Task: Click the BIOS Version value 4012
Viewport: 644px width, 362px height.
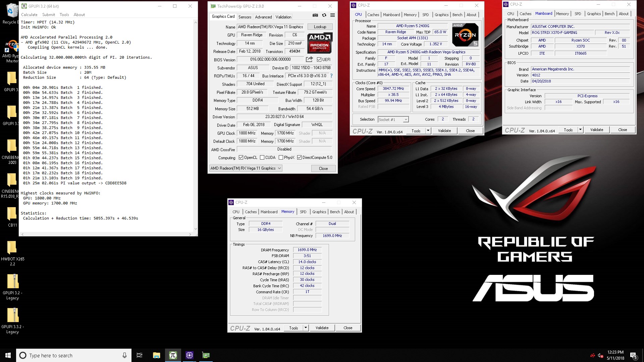Action: (x=580, y=75)
